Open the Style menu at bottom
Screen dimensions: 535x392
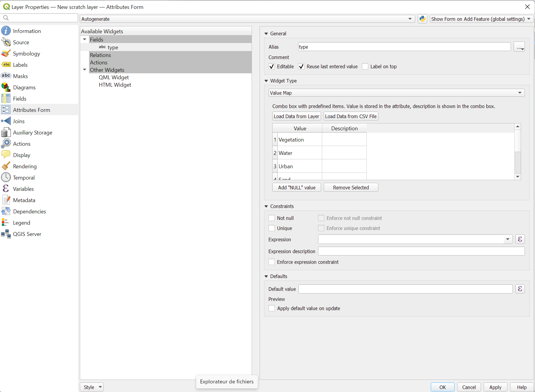tap(91, 387)
